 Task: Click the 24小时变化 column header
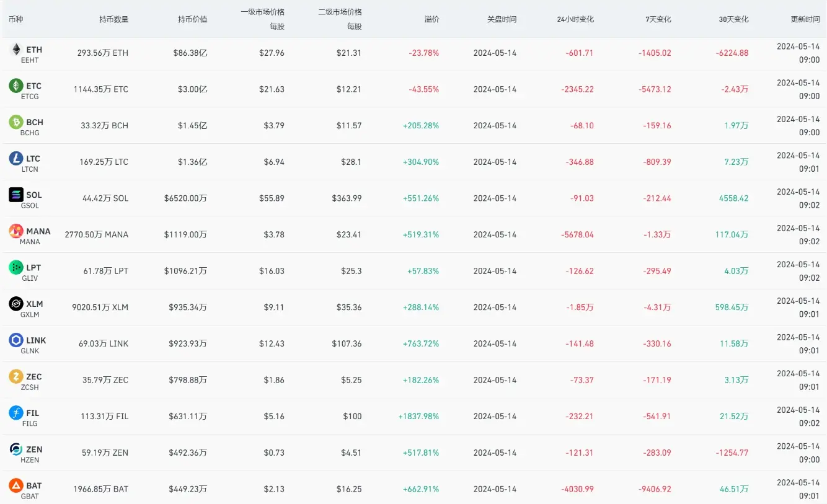click(x=575, y=19)
